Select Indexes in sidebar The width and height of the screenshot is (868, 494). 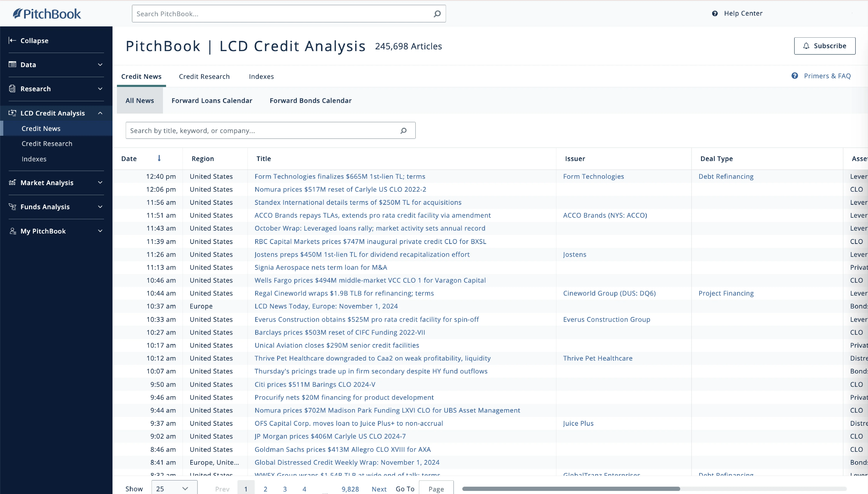click(x=34, y=159)
